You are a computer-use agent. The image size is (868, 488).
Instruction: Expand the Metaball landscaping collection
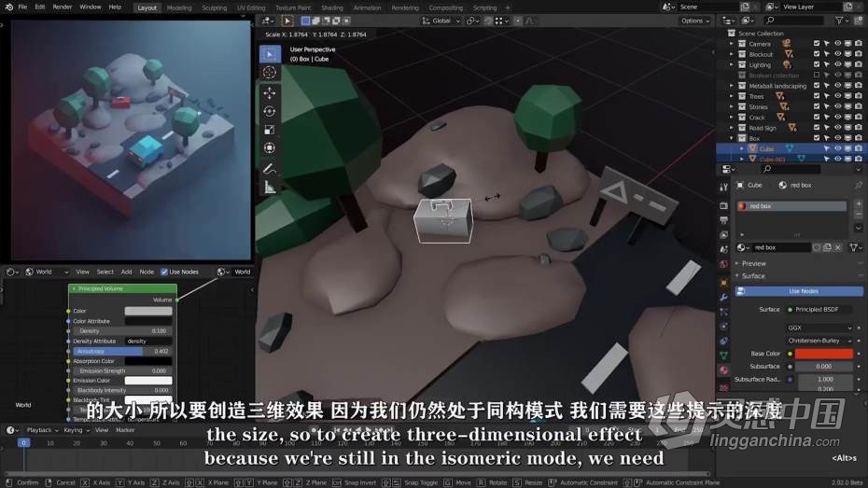pyautogui.click(x=732, y=86)
